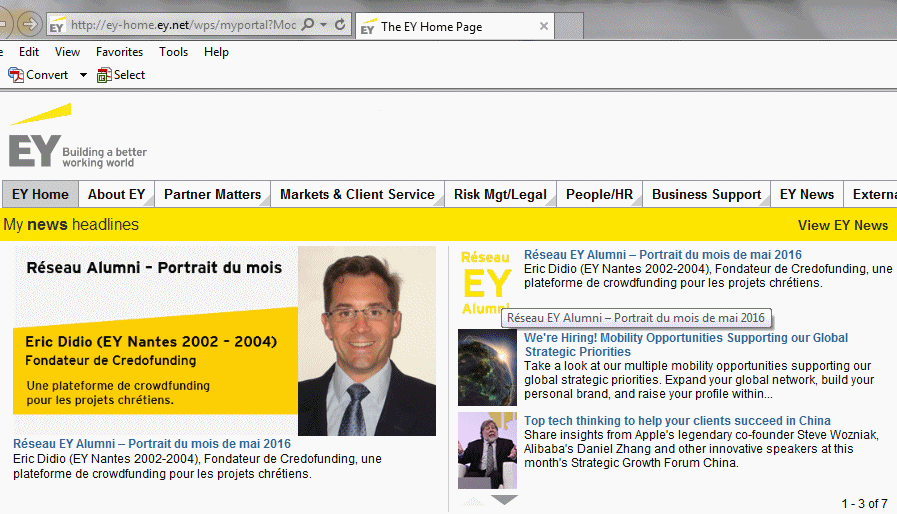Click View EY News link
This screenshot has width=897, height=514.
[843, 226]
